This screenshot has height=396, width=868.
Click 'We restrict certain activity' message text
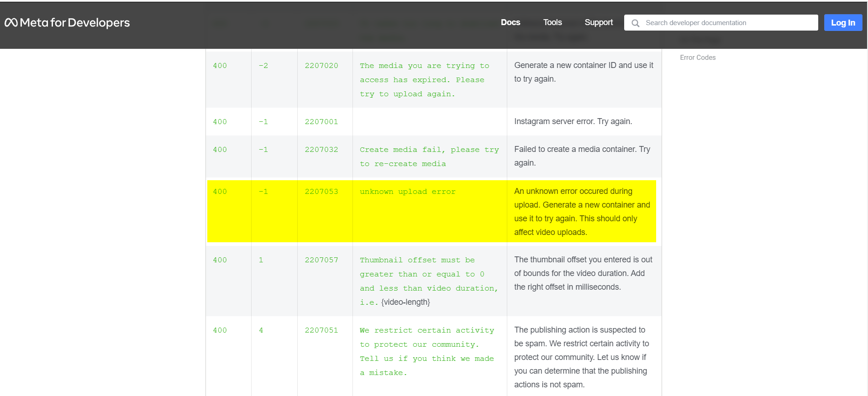(427, 351)
